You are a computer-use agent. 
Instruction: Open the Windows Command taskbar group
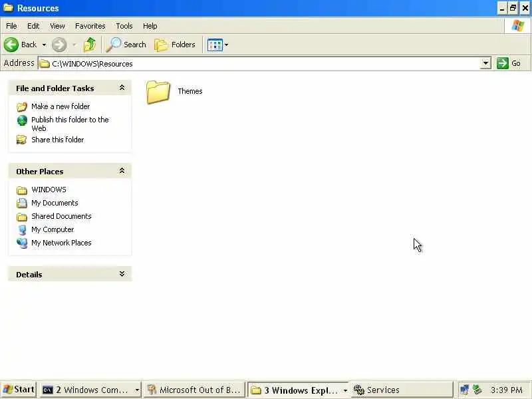click(90, 390)
